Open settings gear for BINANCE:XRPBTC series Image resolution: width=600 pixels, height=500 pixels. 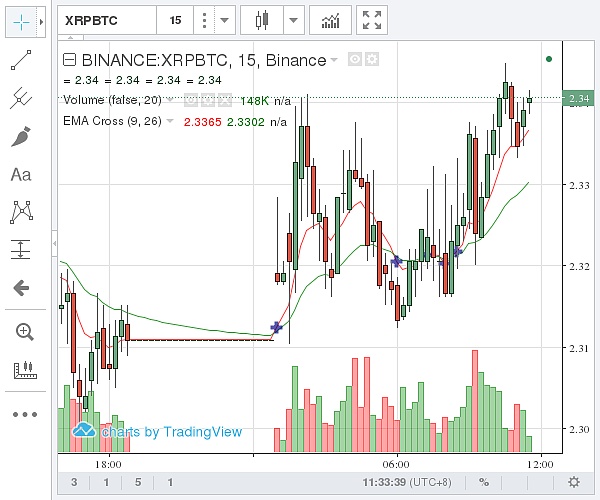(x=372, y=59)
